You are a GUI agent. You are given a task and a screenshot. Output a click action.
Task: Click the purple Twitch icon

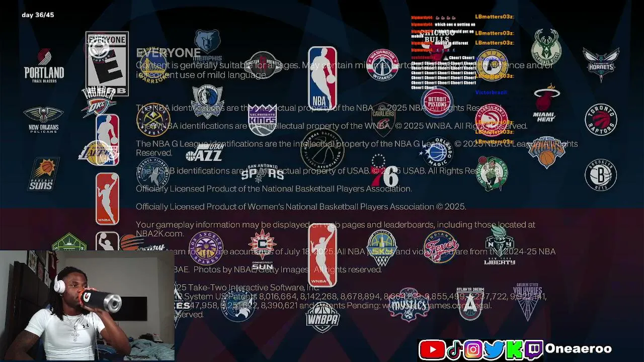point(534,349)
